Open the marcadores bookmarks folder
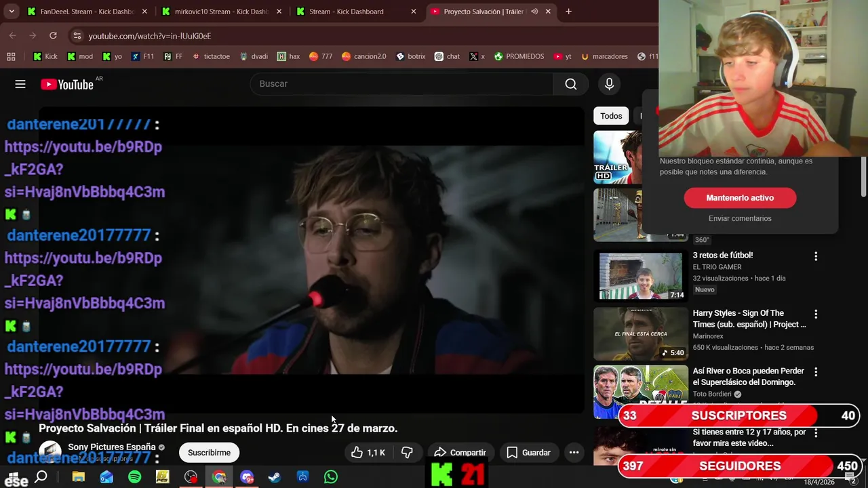This screenshot has width=868, height=488. coord(604,56)
